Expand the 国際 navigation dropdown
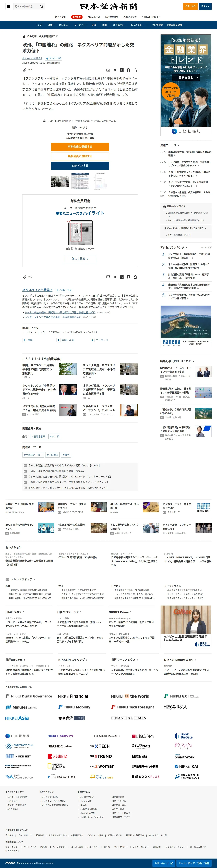Screen dimensions: 217x868 point(106,25)
